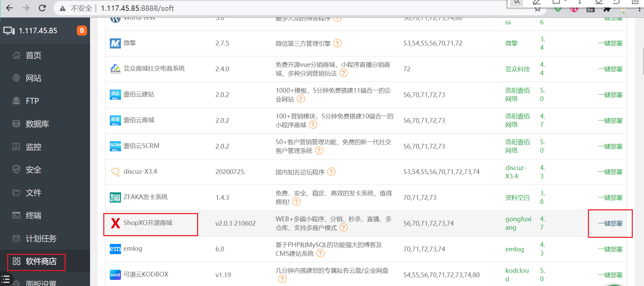Click the version text v2.0.3 210602
644x286 pixels.
click(x=236, y=224)
